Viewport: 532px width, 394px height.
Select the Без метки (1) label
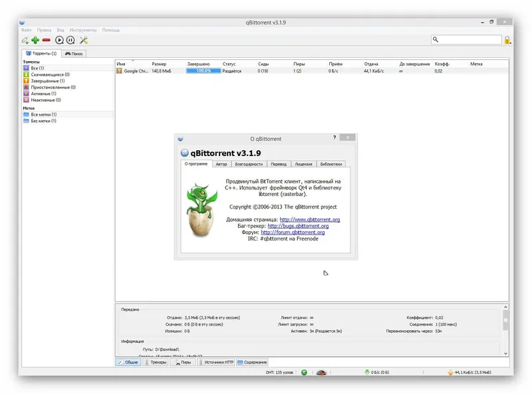click(x=68, y=121)
